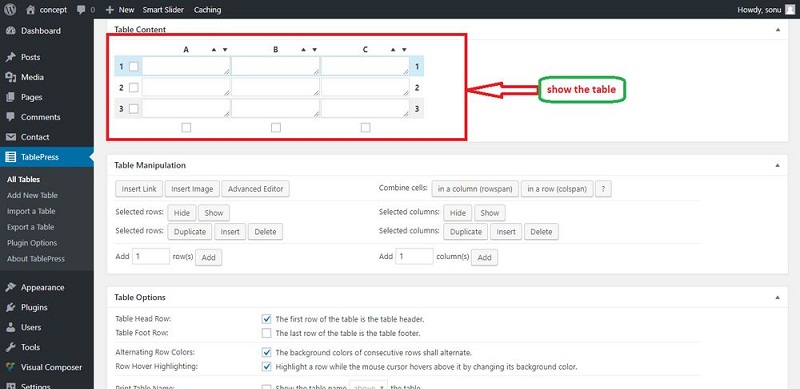Sort column A ascending arrow
Screen dimensions: 800x389
click(x=214, y=50)
